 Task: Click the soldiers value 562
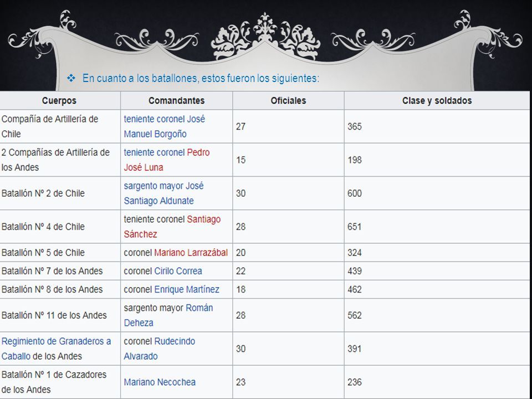coord(355,315)
